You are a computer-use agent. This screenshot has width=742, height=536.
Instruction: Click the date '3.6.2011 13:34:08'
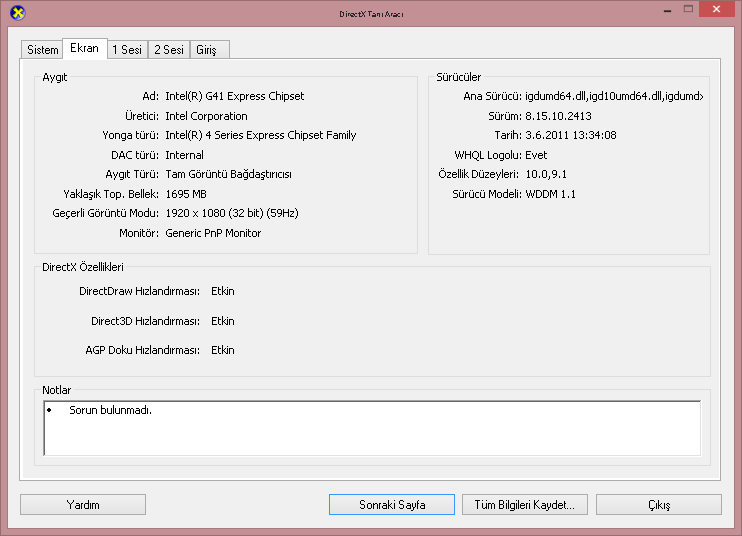pos(571,135)
